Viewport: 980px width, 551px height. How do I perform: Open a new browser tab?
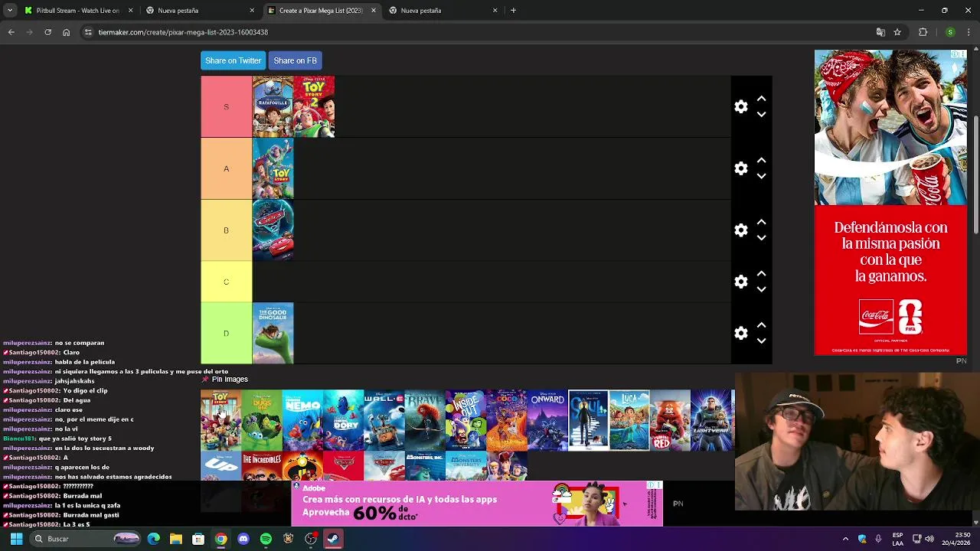(x=513, y=11)
